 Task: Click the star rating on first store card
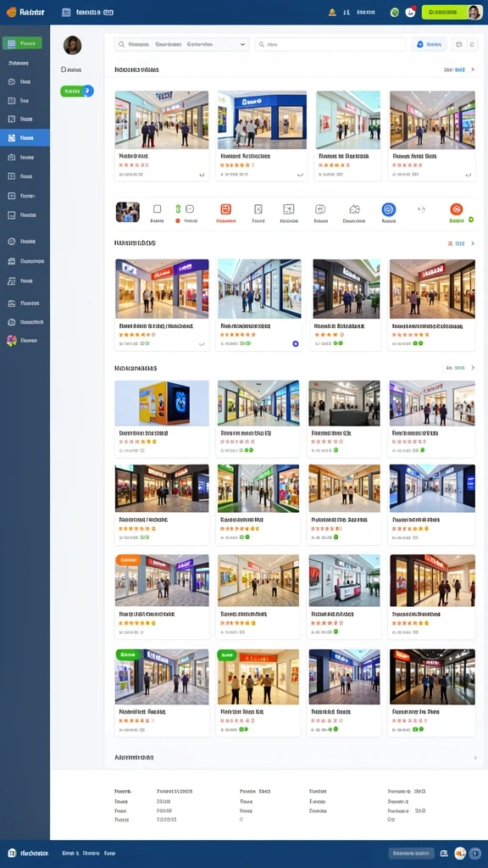coord(133,165)
